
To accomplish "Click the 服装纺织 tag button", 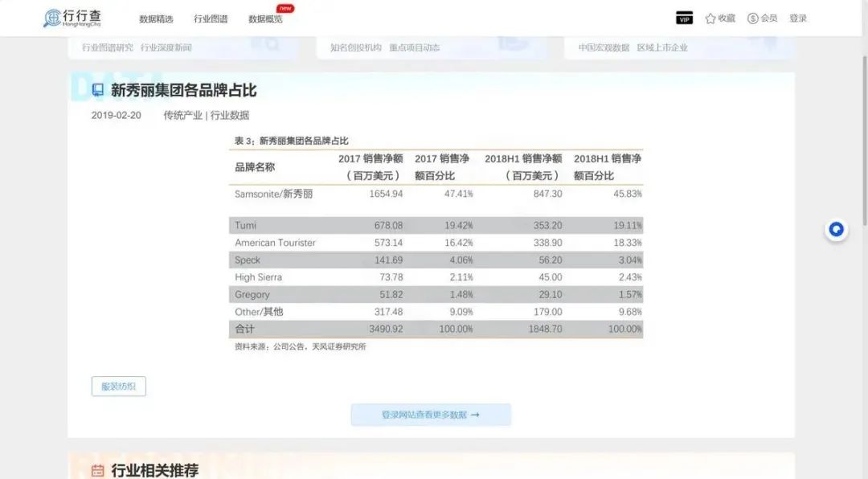I will pos(118,387).
